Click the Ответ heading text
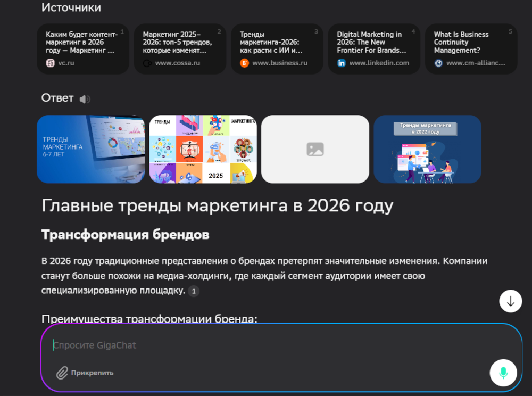Screen dimensions: 532x396 pos(57,98)
